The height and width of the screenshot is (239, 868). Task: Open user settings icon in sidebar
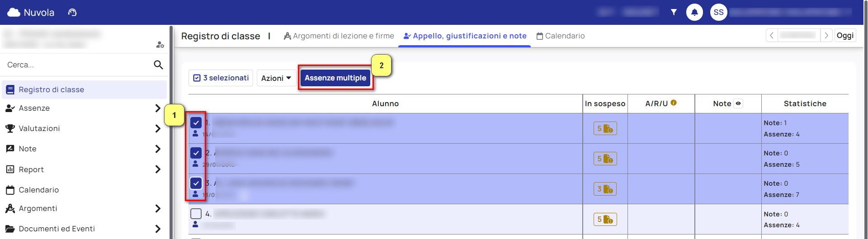coord(160,45)
